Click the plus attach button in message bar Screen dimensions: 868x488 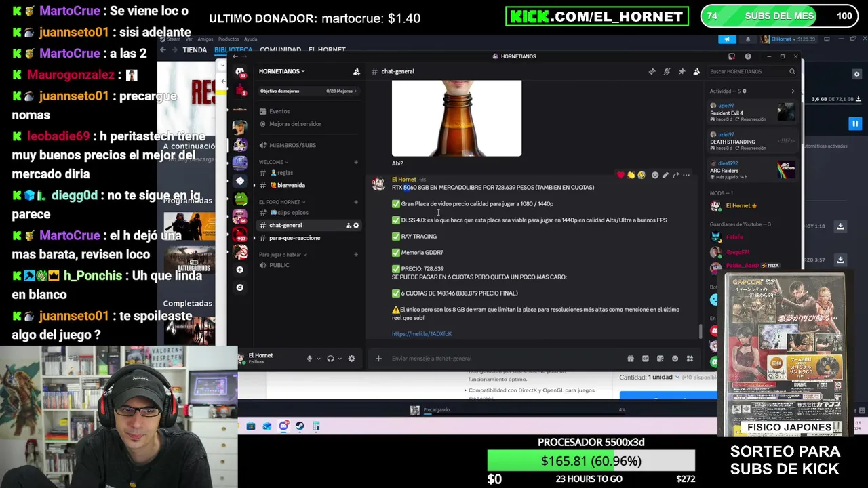378,359
